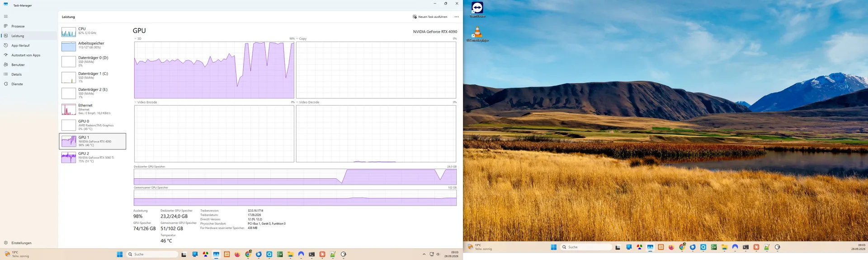Open the Video Encode engine dropdown

tap(146, 102)
